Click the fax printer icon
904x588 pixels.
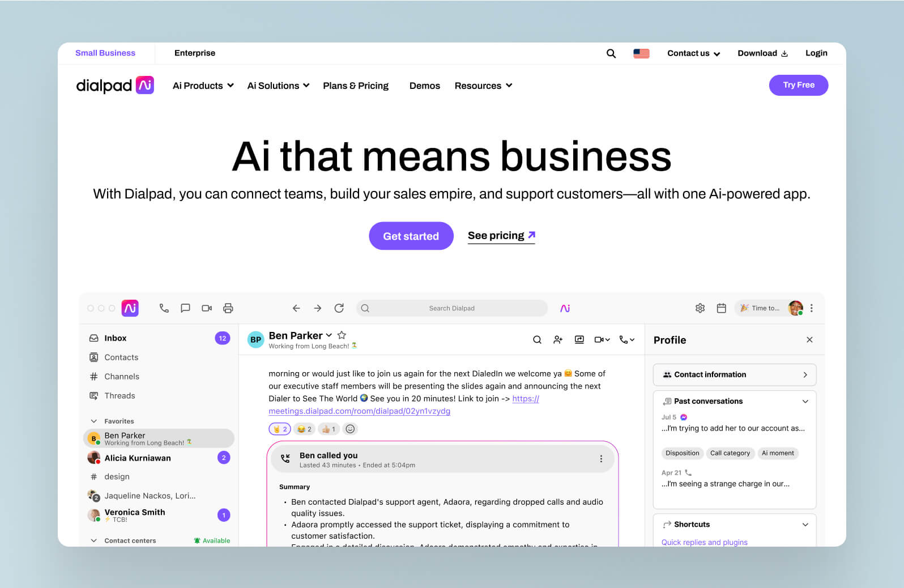tap(228, 308)
